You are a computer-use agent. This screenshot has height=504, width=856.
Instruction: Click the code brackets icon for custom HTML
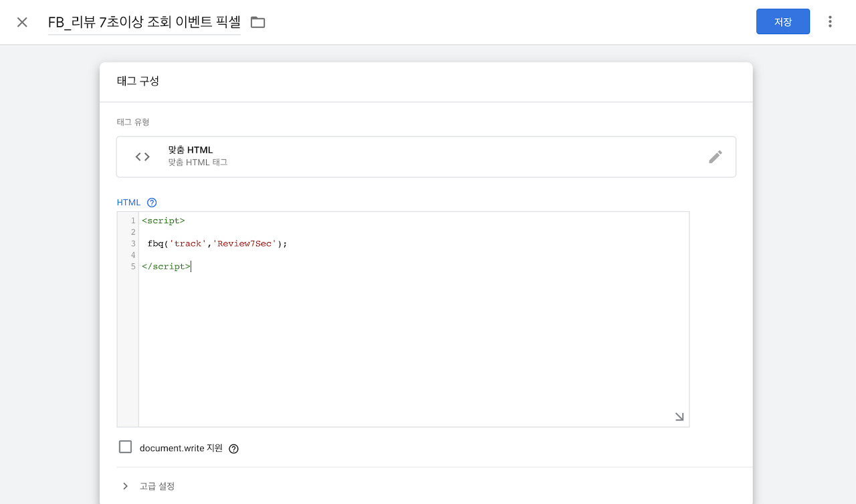coord(142,156)
